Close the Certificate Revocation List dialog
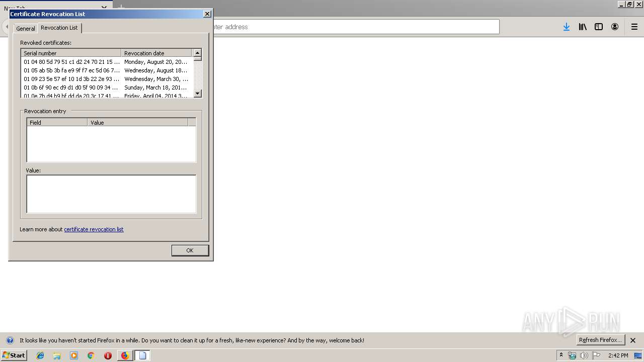644x362 pixels. pyautogui.click(x=207, y=14)
